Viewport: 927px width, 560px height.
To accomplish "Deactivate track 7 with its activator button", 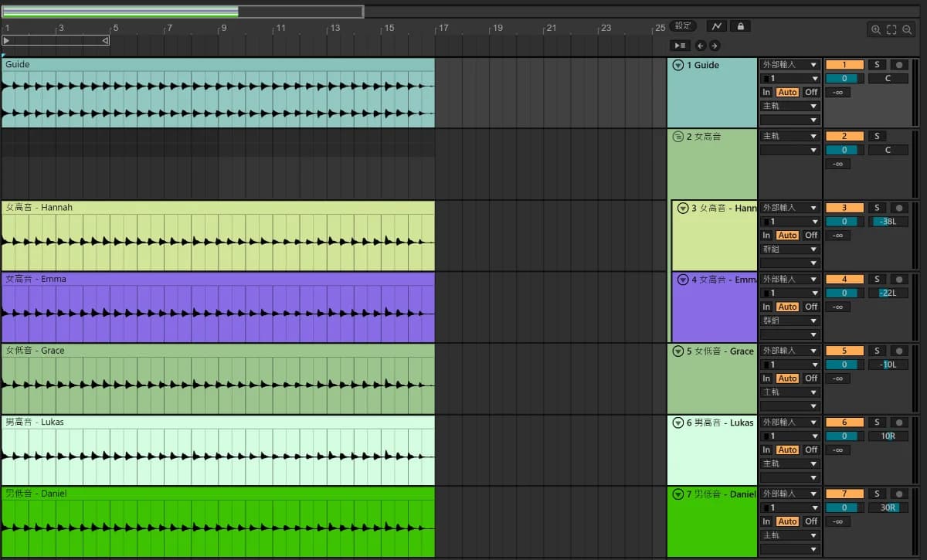I will (844, 494).
